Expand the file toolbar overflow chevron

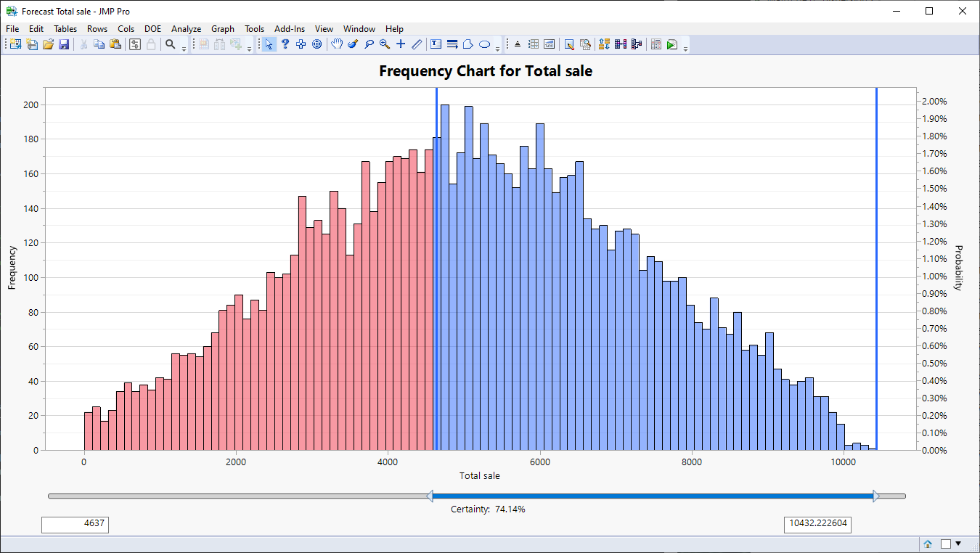pos(184,48)
